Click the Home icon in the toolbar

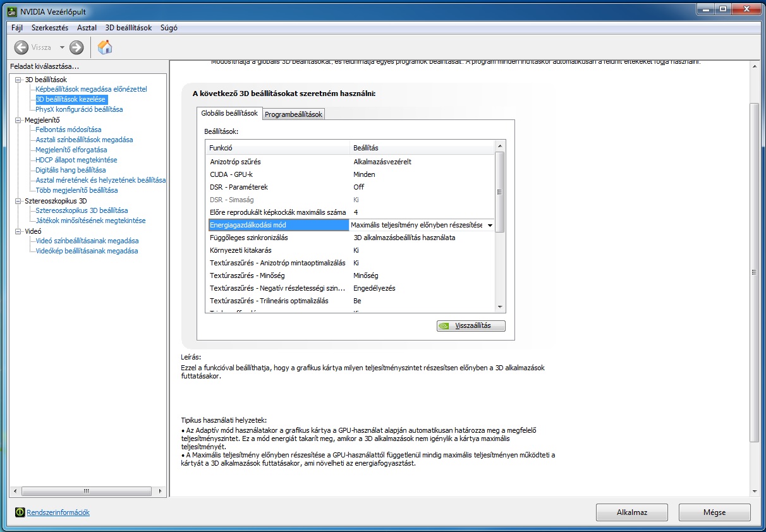(x=105, y=47)
